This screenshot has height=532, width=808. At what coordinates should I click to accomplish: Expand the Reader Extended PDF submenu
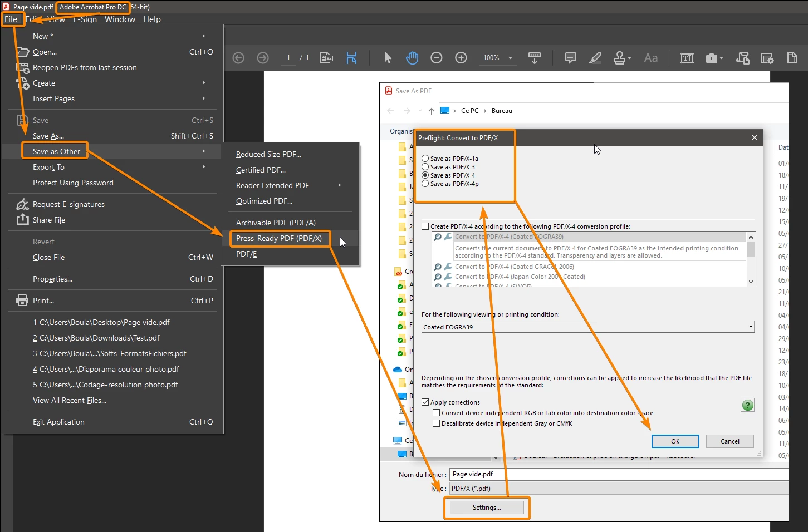pos(340,185)
